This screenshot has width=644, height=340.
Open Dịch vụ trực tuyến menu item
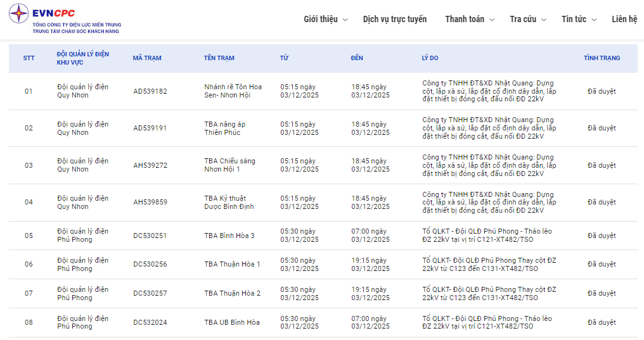[394, 19]
